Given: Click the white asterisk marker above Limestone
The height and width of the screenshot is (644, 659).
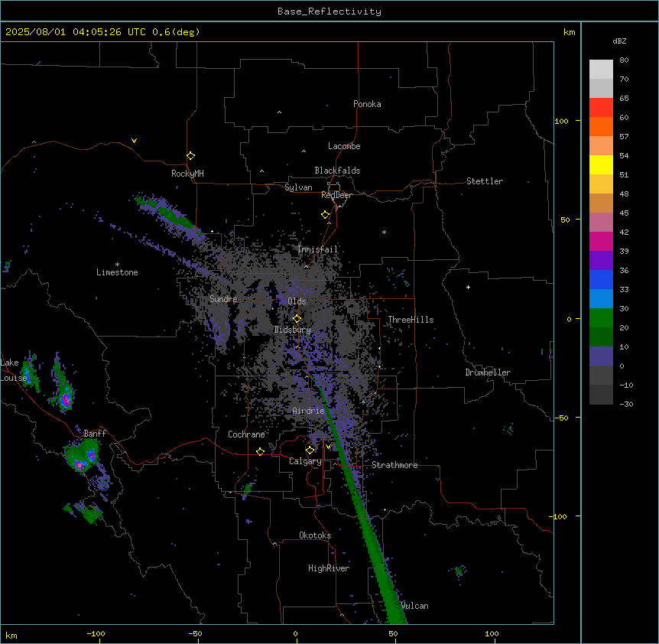Looking at the screenshot, I should click(x=117, y=265).
